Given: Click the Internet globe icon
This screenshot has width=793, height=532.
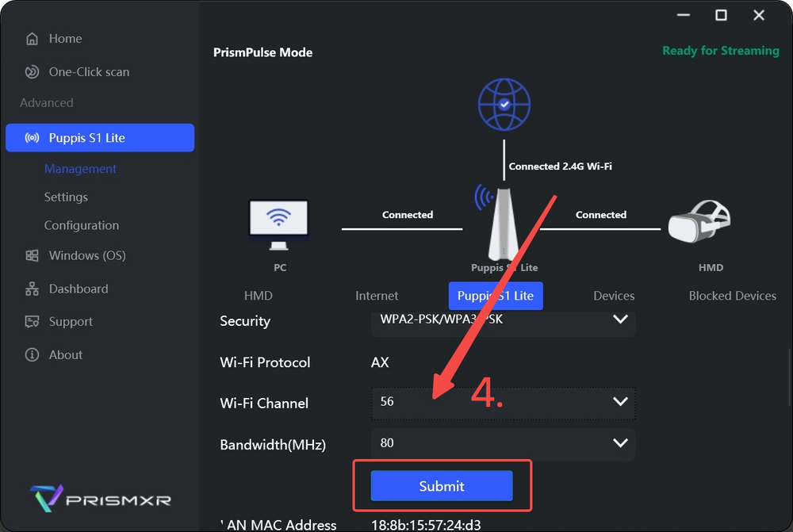Looking at the screenshot, I should click(x=504, y=105).
